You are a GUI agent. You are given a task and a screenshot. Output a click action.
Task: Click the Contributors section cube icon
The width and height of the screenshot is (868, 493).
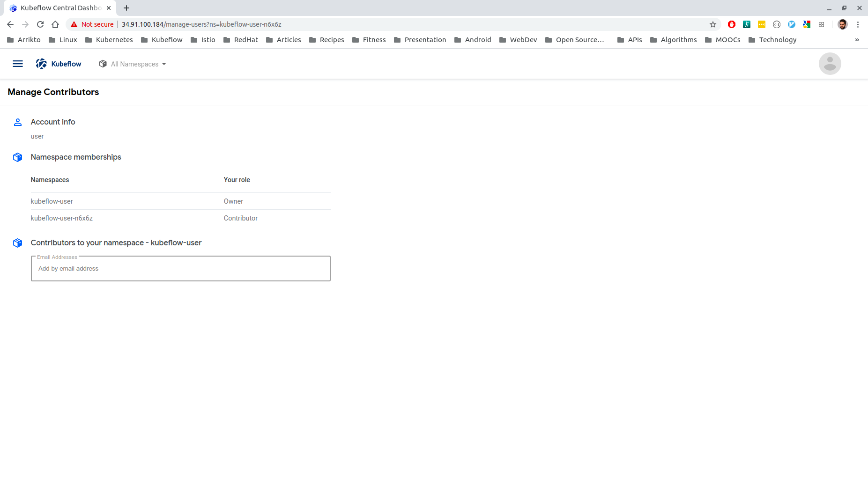coord(18,243)
